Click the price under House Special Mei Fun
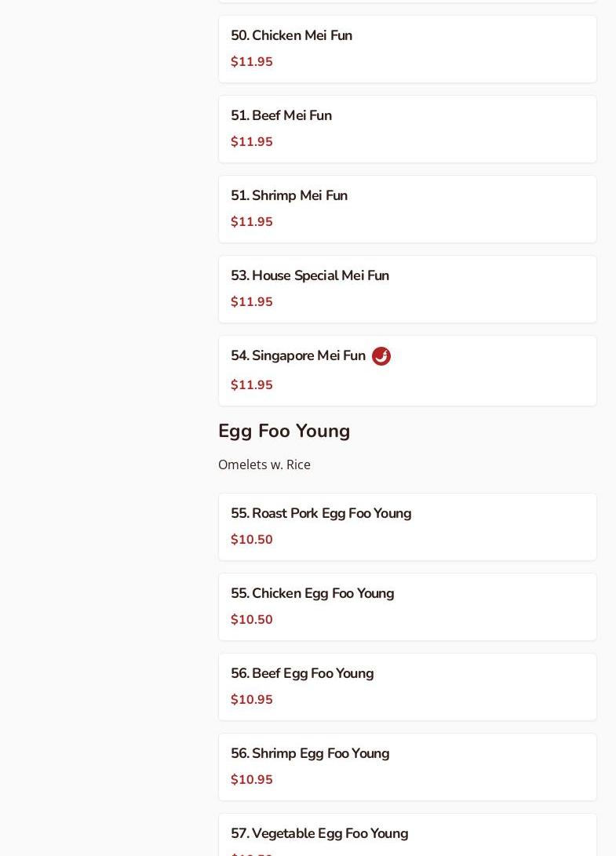 (x=252, y=302)
